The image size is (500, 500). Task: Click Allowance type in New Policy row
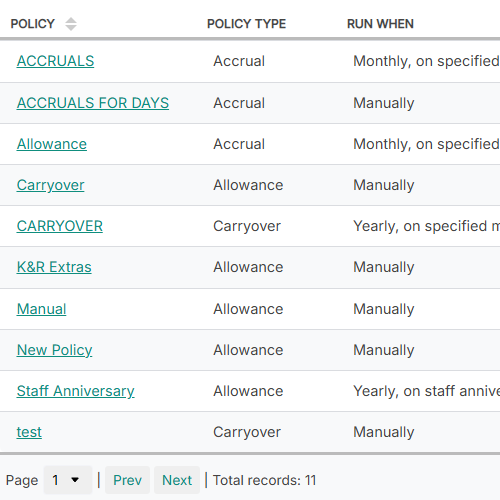(x=248, y=350)
